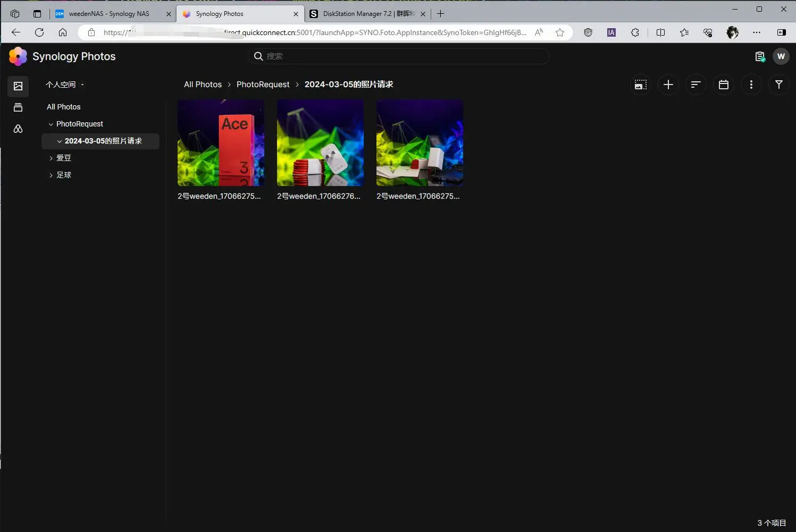Click the site info lock icon
Viewport: 796px width, 532px height.
pos(91,32)
